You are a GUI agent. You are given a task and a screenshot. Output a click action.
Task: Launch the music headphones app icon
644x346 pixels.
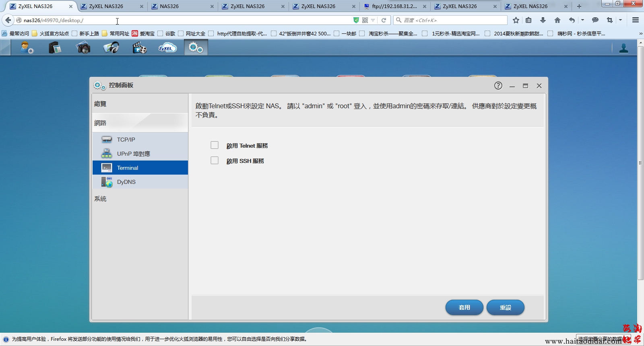click(111, 48)
